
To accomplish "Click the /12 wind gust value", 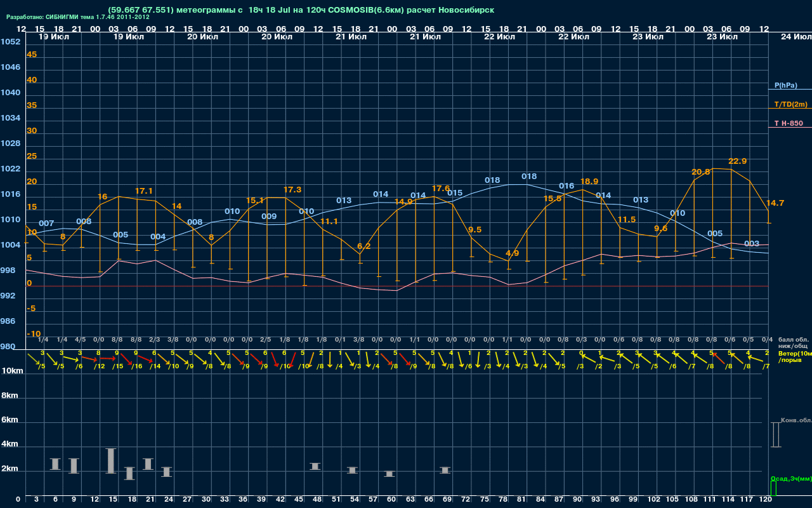I will pos(100,366).
